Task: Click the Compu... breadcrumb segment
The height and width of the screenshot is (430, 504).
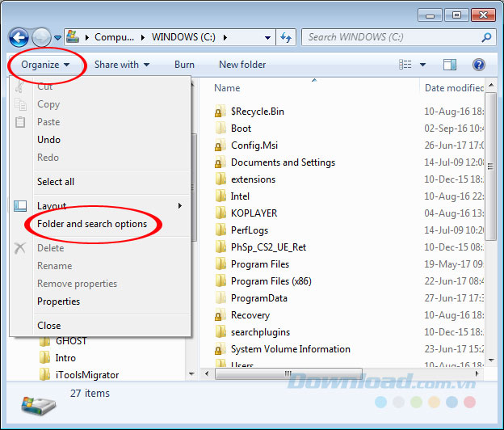Action: [114, 37]
